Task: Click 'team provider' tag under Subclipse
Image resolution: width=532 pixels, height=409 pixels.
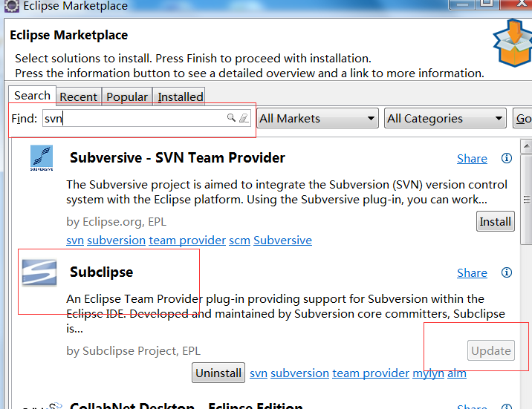Action: coord(371,373)
